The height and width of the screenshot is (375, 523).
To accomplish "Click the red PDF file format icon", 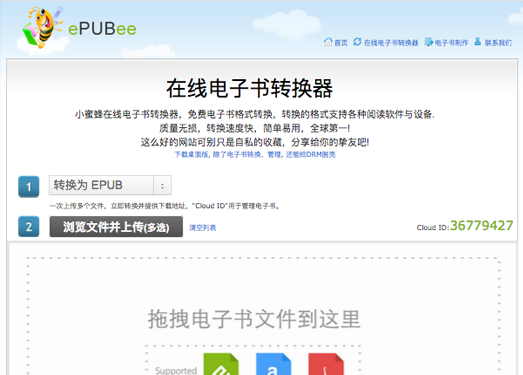I will click(326, 364).
